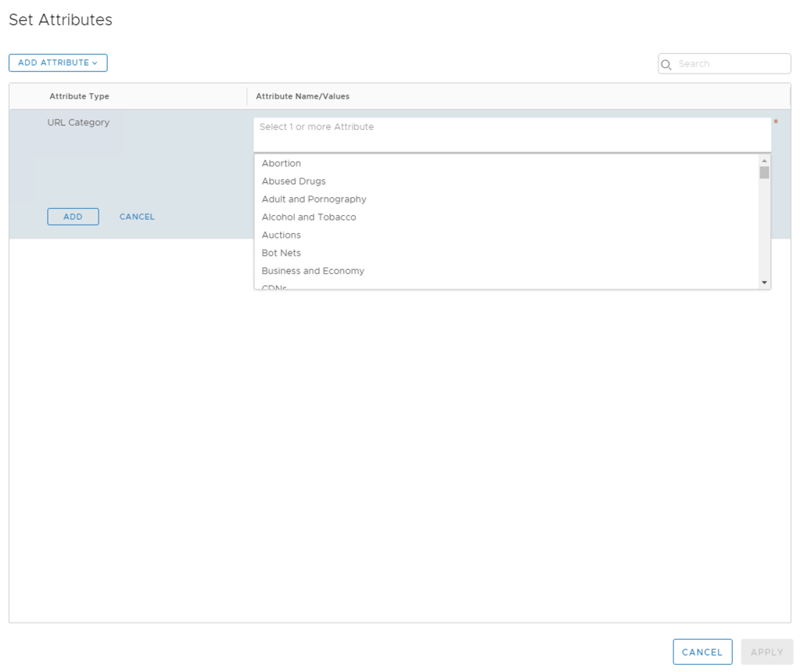The height and width of the screenshot is (672, 800).
Task: Select Abortion from the list
Action: (x=282, y=164)
